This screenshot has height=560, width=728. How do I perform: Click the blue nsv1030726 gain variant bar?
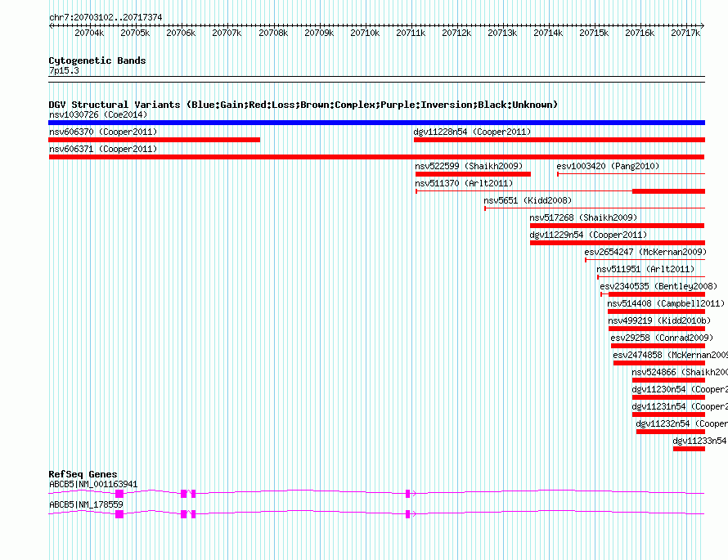(x=376, y=123)
